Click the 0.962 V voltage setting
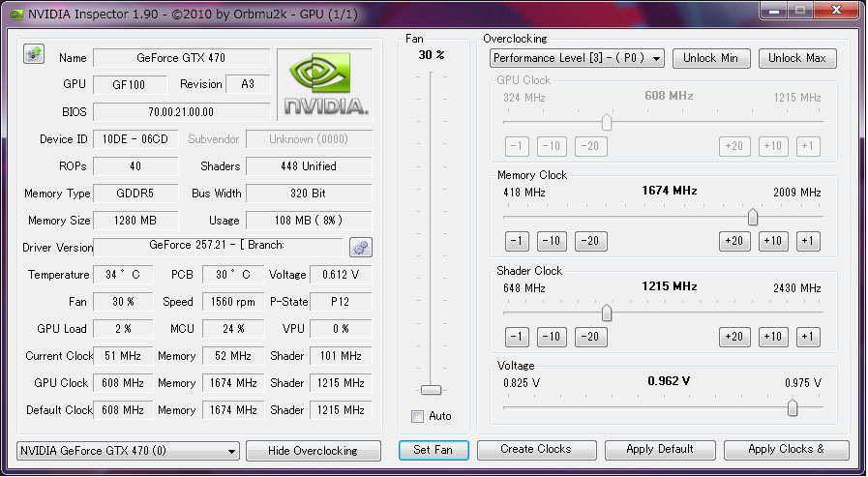Image resolution: width=868 pixels, height=477 pixels. click(669, 381)
